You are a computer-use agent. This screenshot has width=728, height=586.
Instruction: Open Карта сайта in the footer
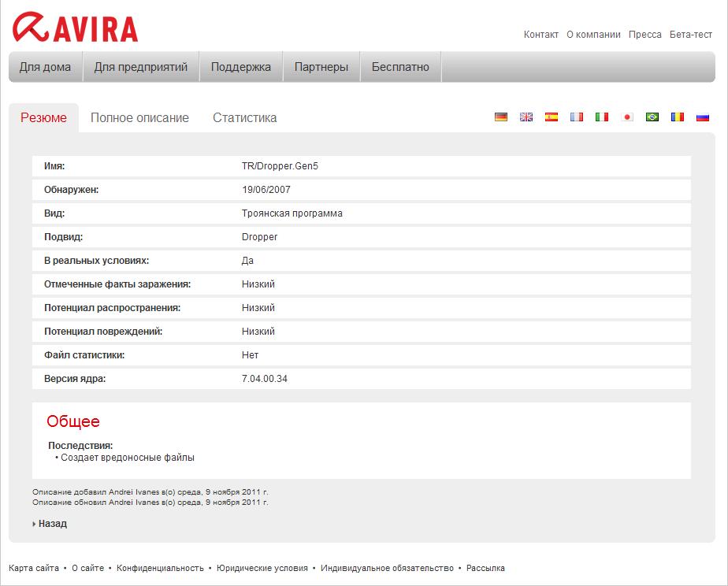point(33,568)
